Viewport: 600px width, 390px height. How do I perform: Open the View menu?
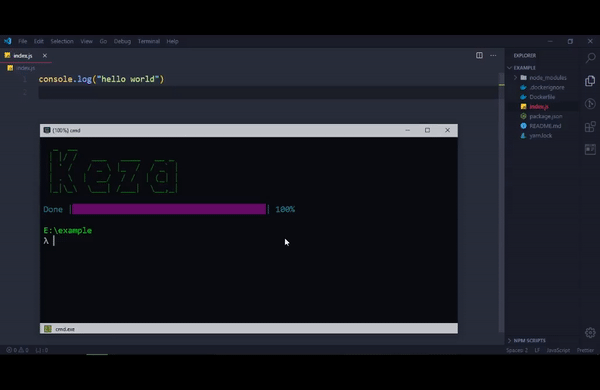pos(86,41)
